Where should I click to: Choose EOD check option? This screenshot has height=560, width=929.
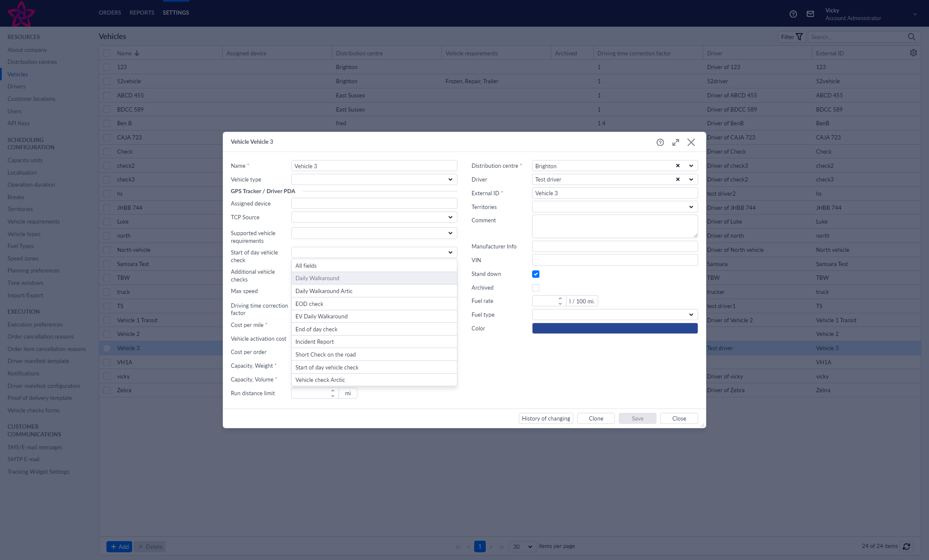pos(374,304)
